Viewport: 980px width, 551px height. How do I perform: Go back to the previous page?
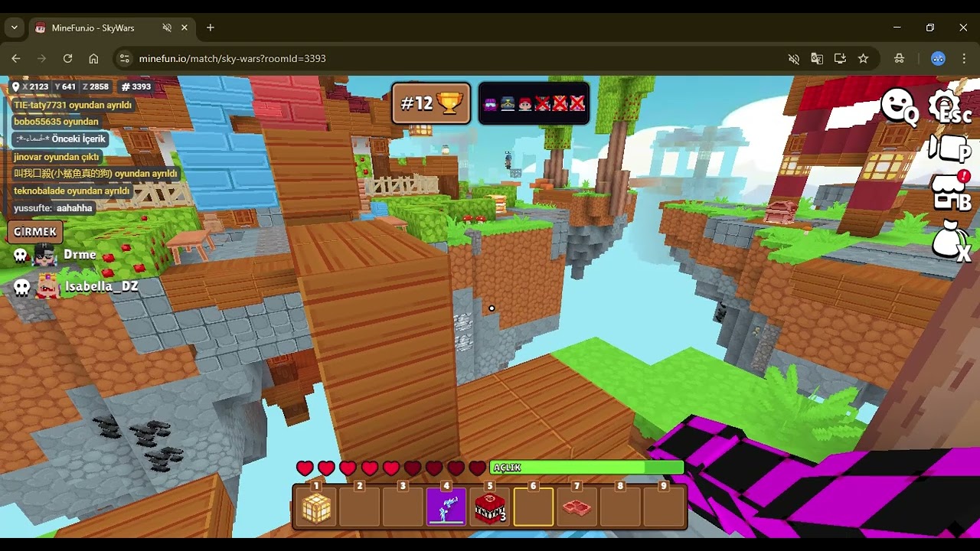pos(16,58)
